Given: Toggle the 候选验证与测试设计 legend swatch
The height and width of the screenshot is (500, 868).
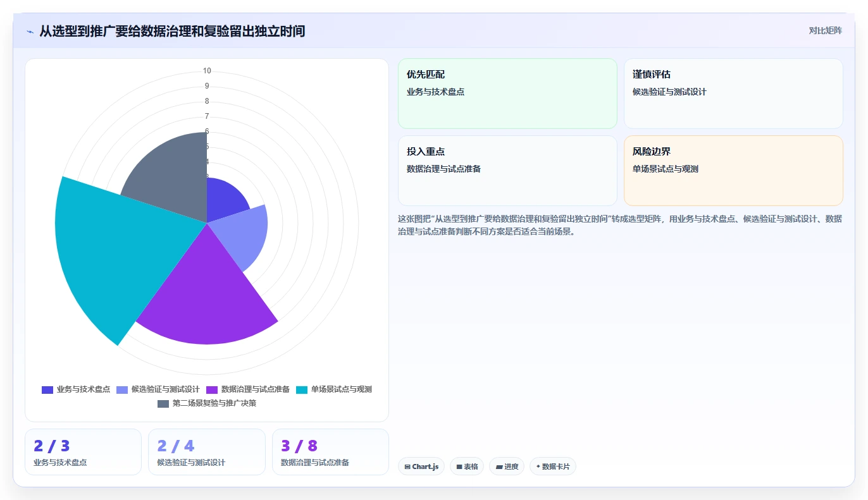Looking at the screenshot, I should click(x=123, y=389).
